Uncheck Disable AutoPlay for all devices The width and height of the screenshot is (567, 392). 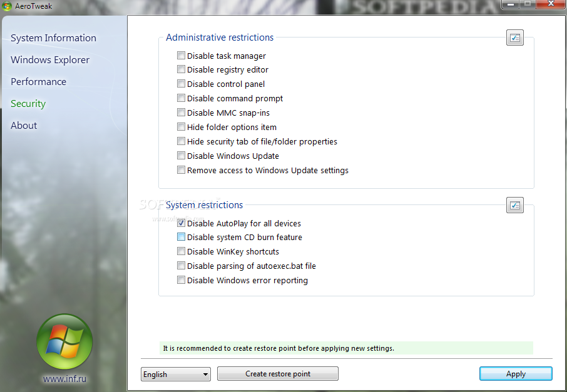181,223
